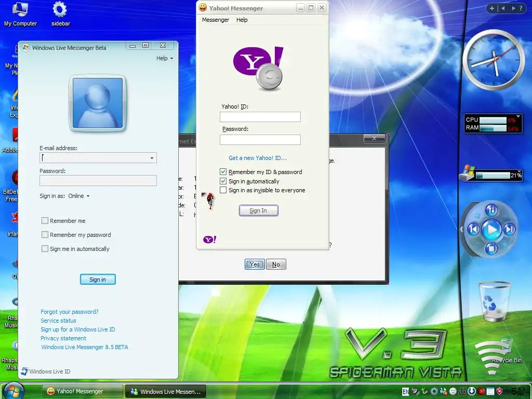Add a gadget with sidebar plus button
Screen dimensions: 532x399
[x=492, y=8]
